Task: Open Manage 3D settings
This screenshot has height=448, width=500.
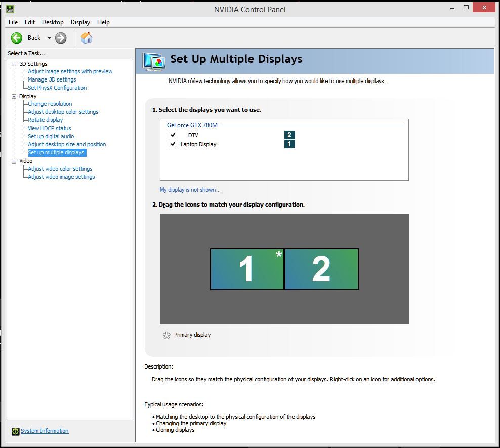Action: click(x=52, y=79)
